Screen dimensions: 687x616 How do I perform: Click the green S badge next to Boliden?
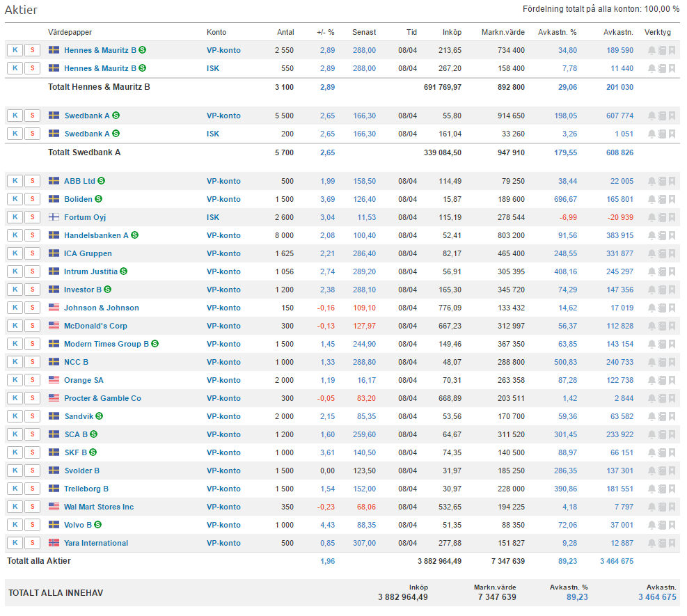tap(99, 199)
